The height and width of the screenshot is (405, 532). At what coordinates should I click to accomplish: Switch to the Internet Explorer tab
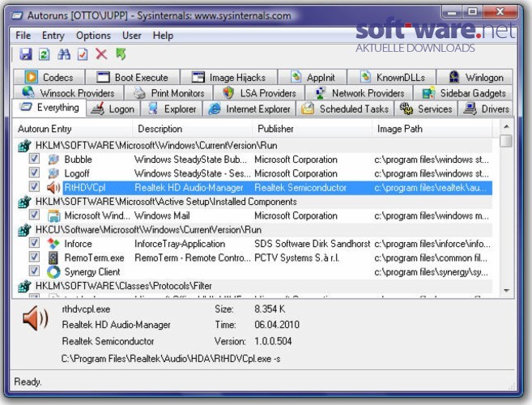pyautogui.click(x=249, y=109)
